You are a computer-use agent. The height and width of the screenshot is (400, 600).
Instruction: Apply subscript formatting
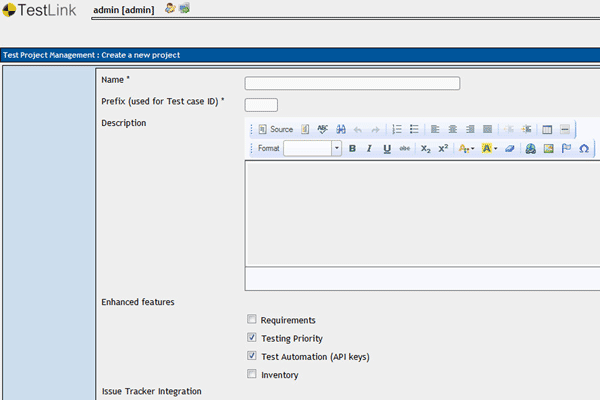click(x=426, y=149)
